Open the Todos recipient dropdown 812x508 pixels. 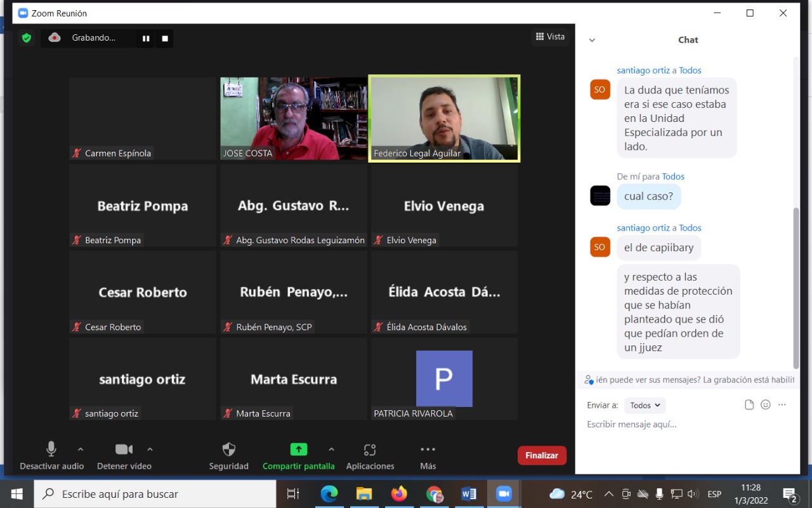(x=645, y=405)
